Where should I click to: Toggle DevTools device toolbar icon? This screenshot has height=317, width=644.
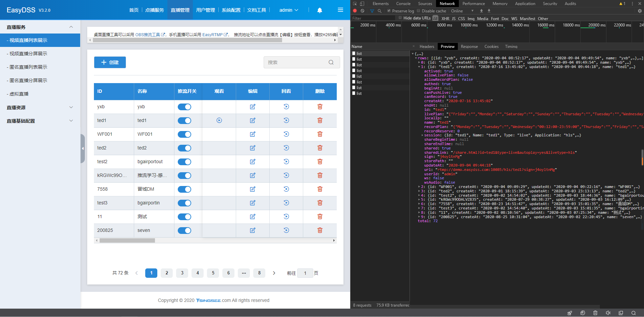click(362, 4)
